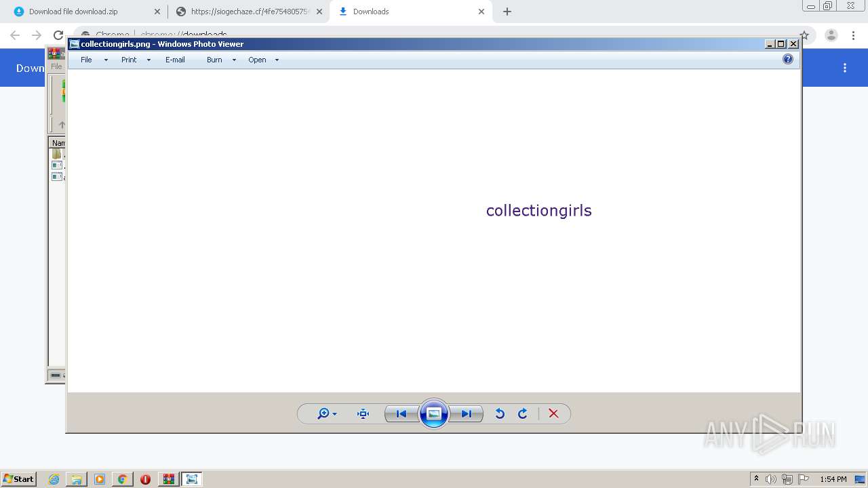
Task: Click Chrome's forward arrow
Action: coord(37,35)
